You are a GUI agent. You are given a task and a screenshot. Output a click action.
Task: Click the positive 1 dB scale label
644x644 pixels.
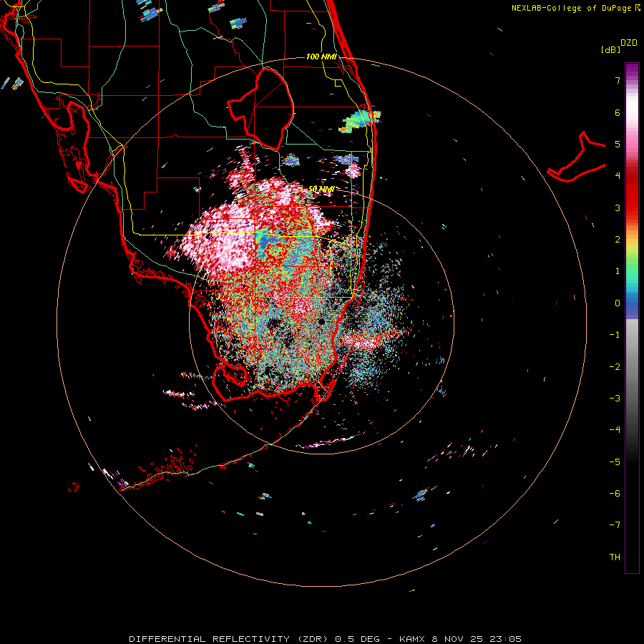click(618, 271)
